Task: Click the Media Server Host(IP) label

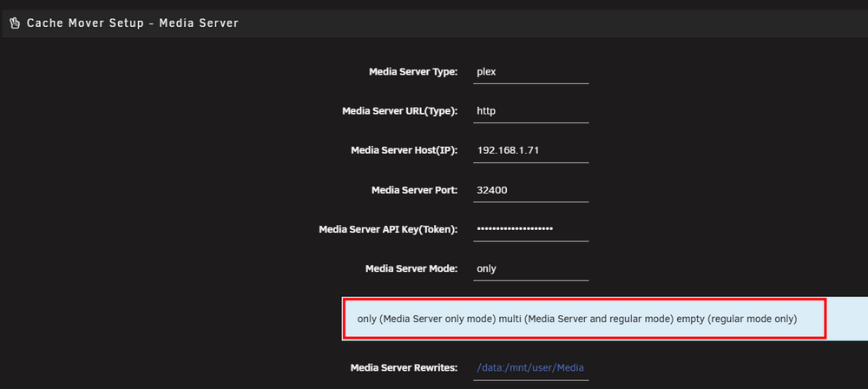Action: click(404, 150)
